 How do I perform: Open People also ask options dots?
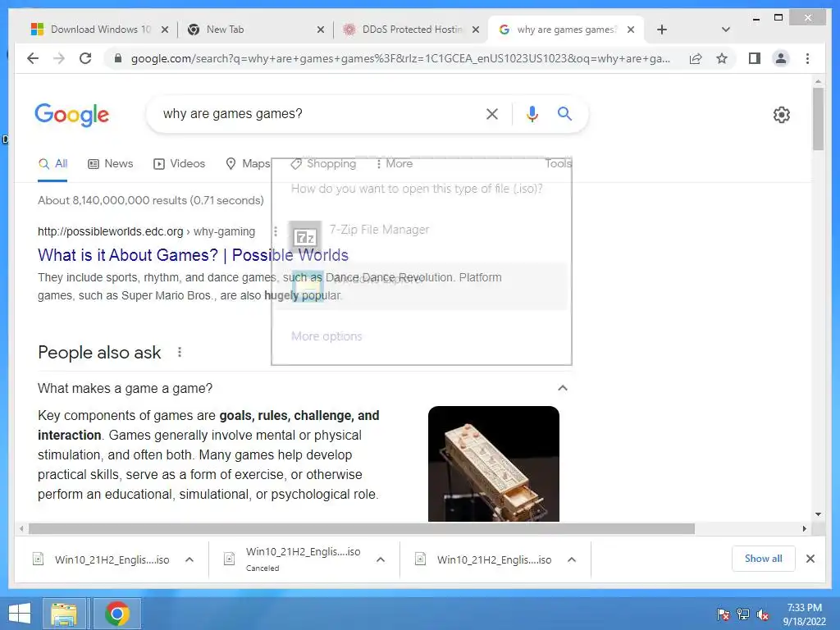pyautogui.click(x=180, y=352)
